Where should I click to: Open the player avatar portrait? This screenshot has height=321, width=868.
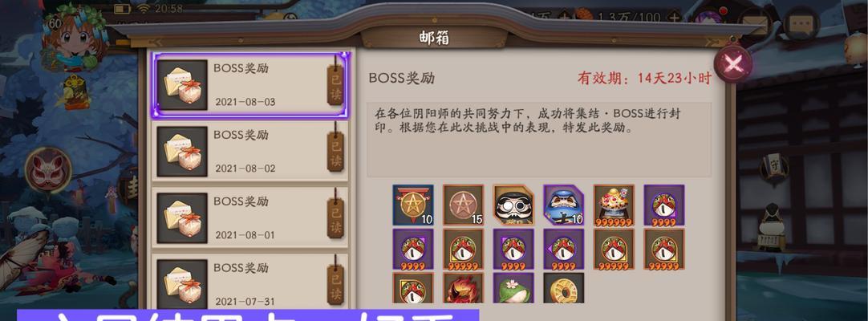coord(75,37)
